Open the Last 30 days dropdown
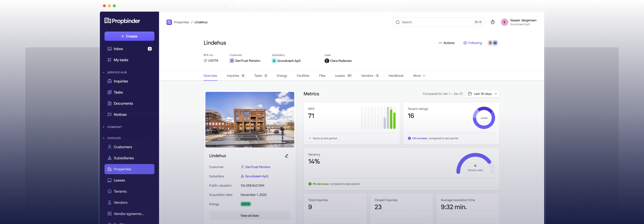Viewport: 644px width, 224px height. (482, 94)
